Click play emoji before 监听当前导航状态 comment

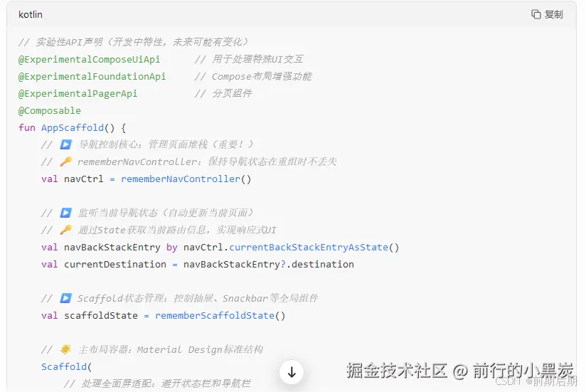click(x=65, y=213)
